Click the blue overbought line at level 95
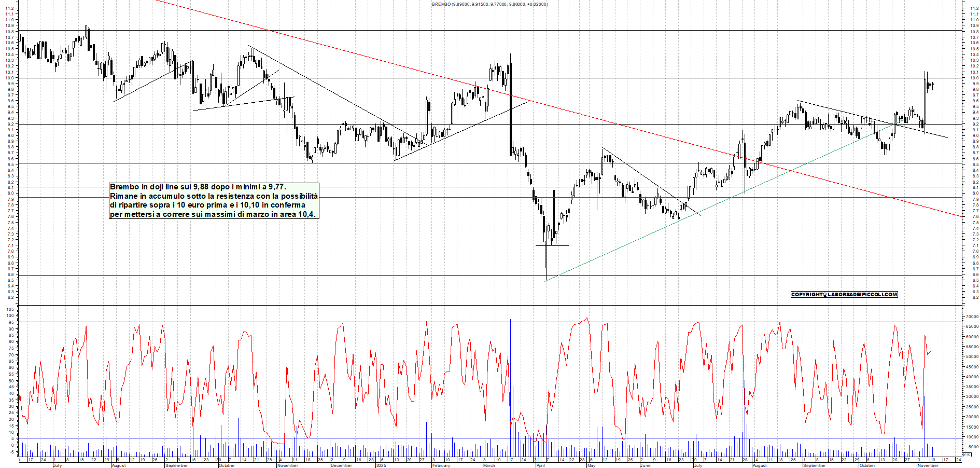Screen dimensions: 980x468 click(x=467, y=322)
